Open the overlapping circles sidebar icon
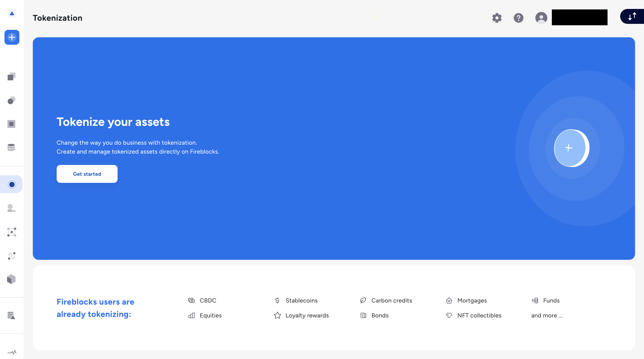This screenshot has width=644, height=359. pos(12,100)
